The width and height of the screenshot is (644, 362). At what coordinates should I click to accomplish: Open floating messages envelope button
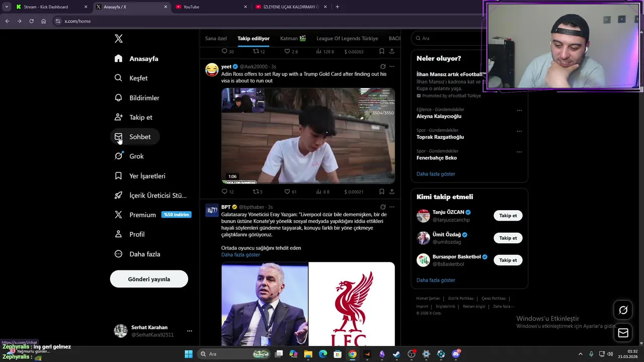tap(623, 333)
